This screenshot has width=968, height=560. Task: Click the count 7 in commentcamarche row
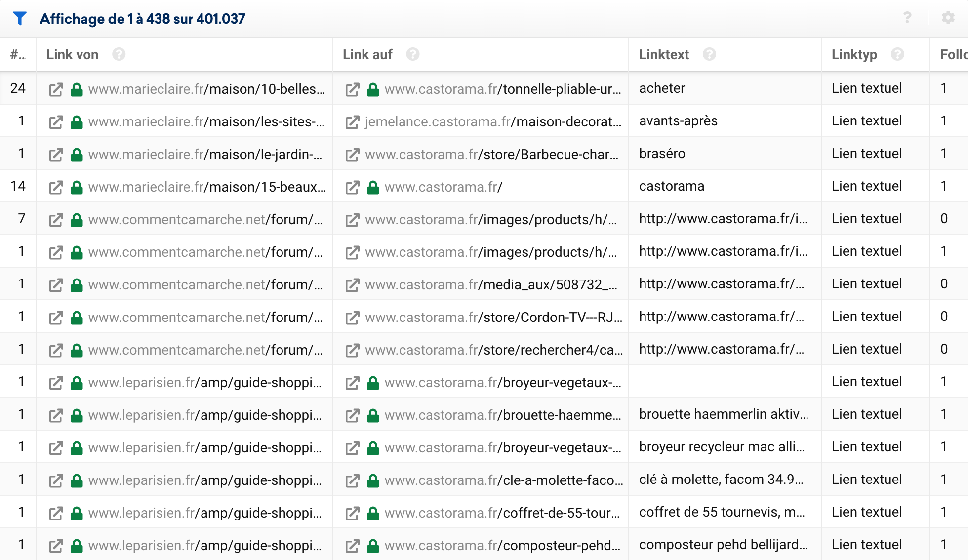pyautogui.click(x=21, y=219)
